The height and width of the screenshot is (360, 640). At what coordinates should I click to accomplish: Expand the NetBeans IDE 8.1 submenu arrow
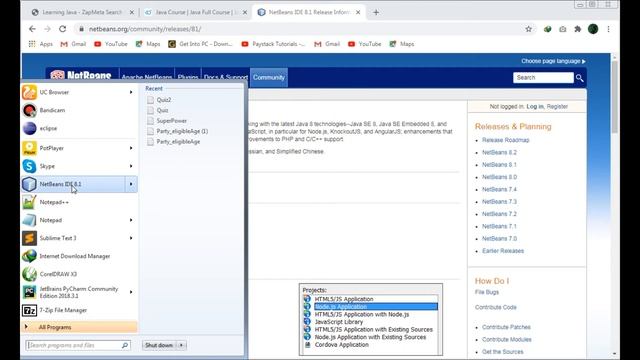point(131,184)
